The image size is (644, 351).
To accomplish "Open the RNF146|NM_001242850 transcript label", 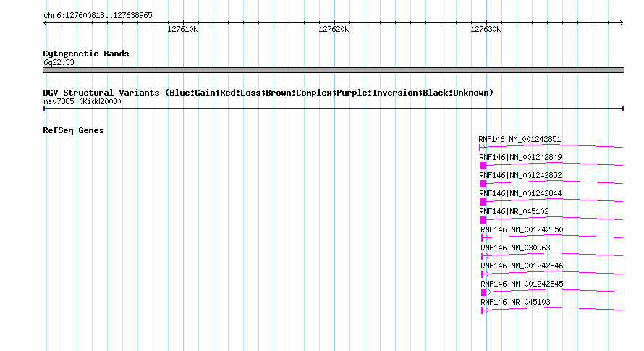I will (x=522, y=229).
